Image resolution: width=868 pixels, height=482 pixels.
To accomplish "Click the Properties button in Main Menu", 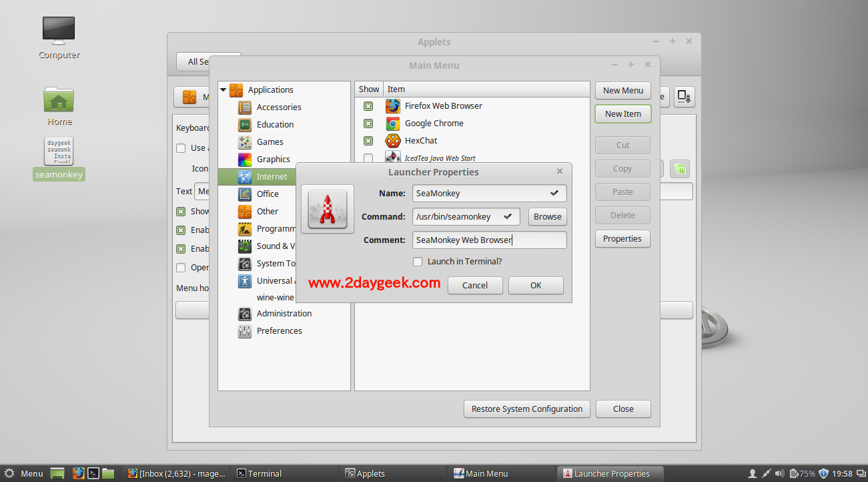I will point(622,238).
